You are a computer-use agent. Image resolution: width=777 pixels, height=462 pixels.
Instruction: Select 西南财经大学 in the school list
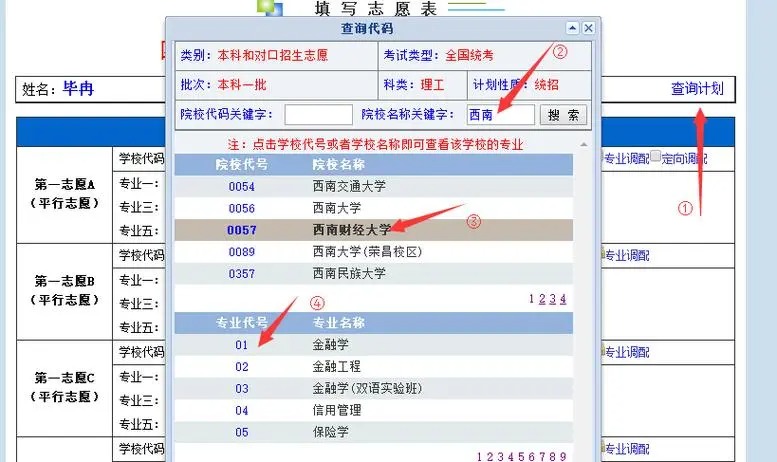point(352,230)
